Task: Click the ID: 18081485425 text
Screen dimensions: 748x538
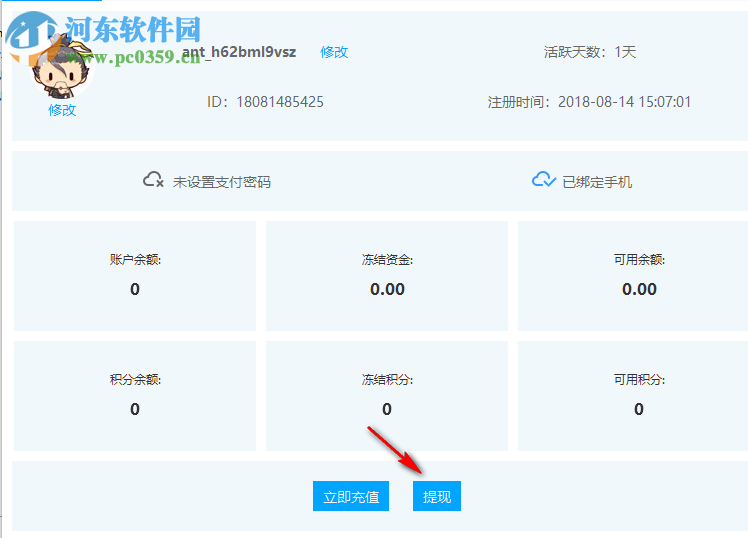Action: pos(265,102)
